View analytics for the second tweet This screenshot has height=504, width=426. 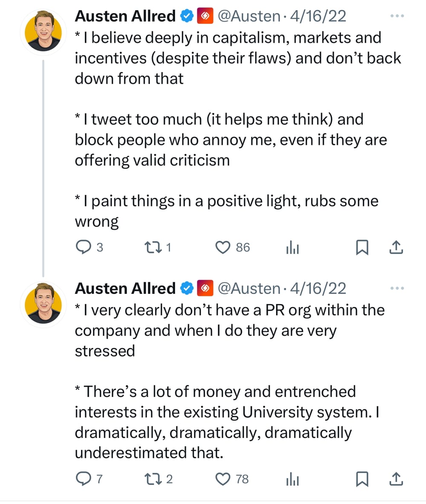292,480
